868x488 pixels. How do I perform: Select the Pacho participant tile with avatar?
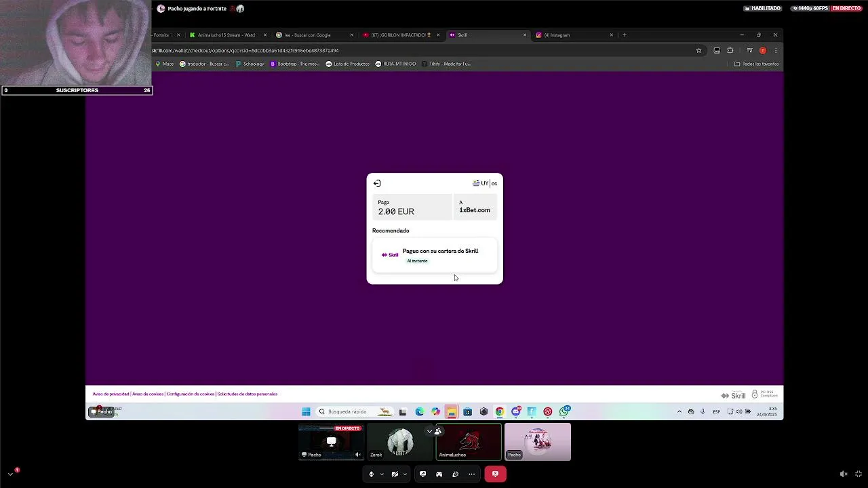538,442
